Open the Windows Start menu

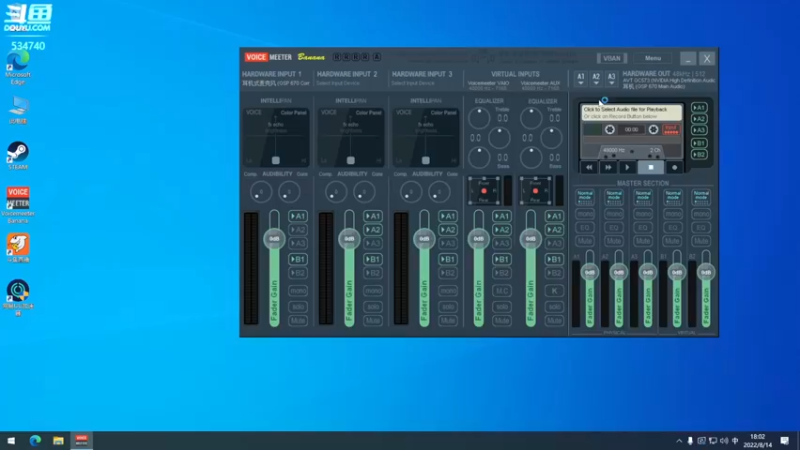coord(11,440)
